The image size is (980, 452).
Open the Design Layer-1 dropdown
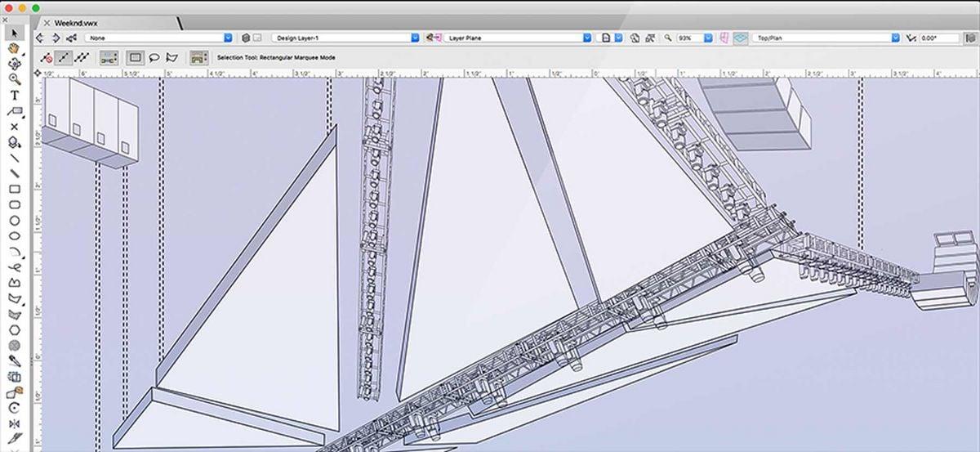(x=345, y=38)
